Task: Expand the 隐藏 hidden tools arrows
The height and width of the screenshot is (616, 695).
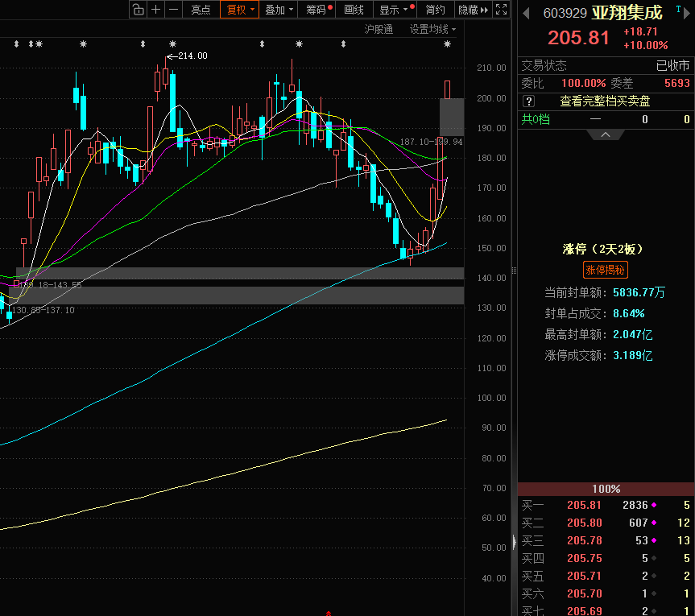Action: 473,10
